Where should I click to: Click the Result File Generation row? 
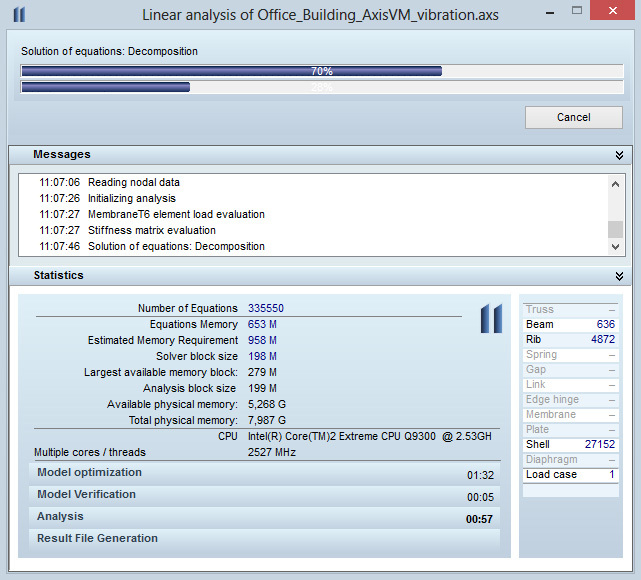265,539
